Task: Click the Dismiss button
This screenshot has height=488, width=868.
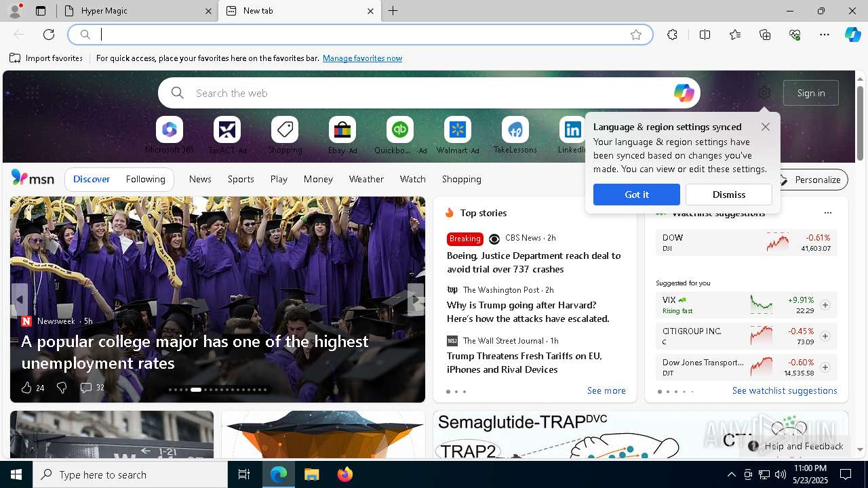Action: point(729,195)
